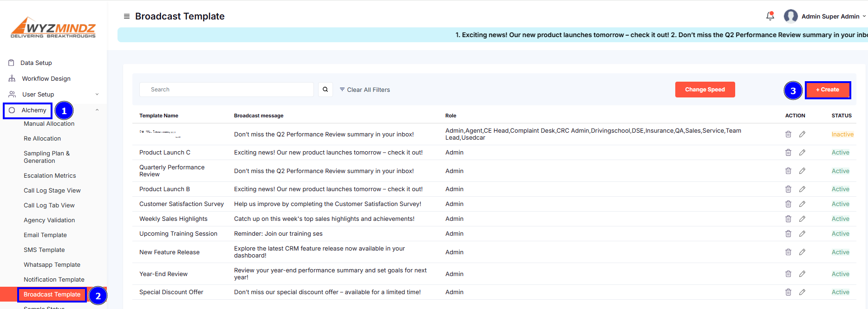The height and width of the screenshot is (309, 868).
Task: Click the Create button
Action: [828, 90]
